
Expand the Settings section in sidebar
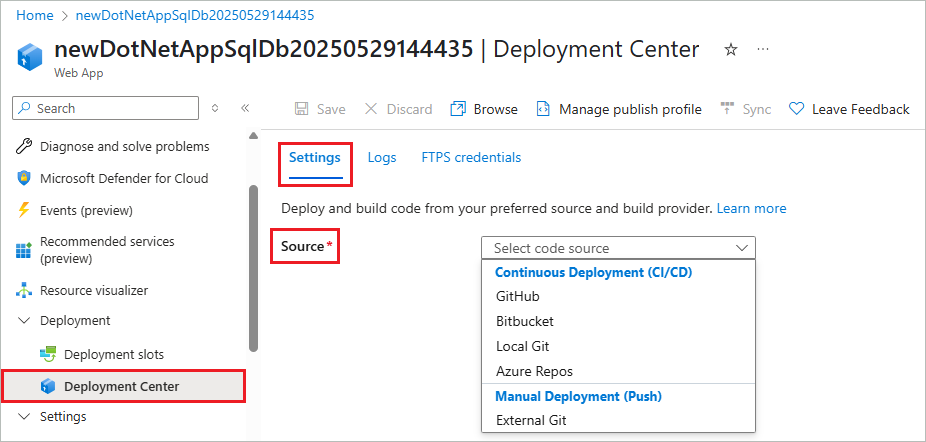24,416
